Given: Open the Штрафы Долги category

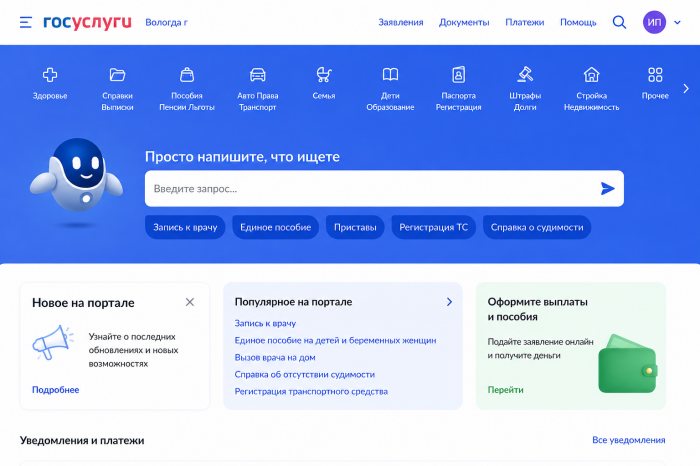Looking at the screenshot, I should [x=525, y=89].
